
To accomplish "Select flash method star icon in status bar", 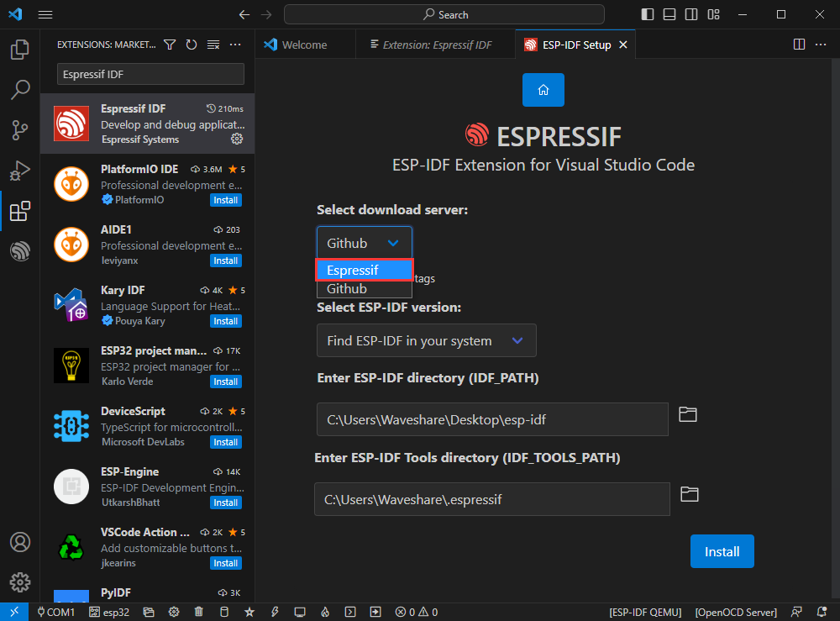I will (x=249, y=612).
